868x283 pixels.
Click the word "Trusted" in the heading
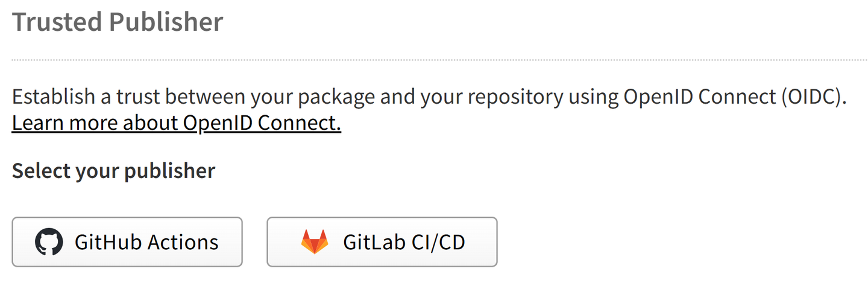pyautogui.click(x=57, y=22)
